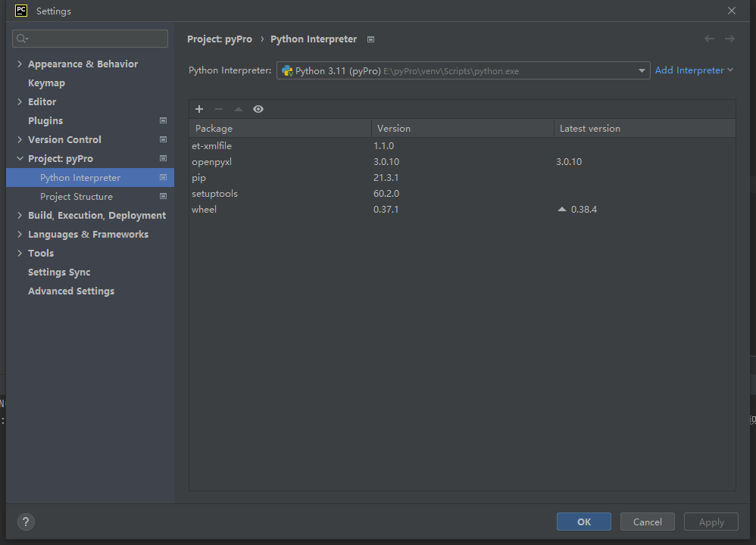756x545 pixels.
Task: Expand the Appearance & Behavior section
Action: 19,64
